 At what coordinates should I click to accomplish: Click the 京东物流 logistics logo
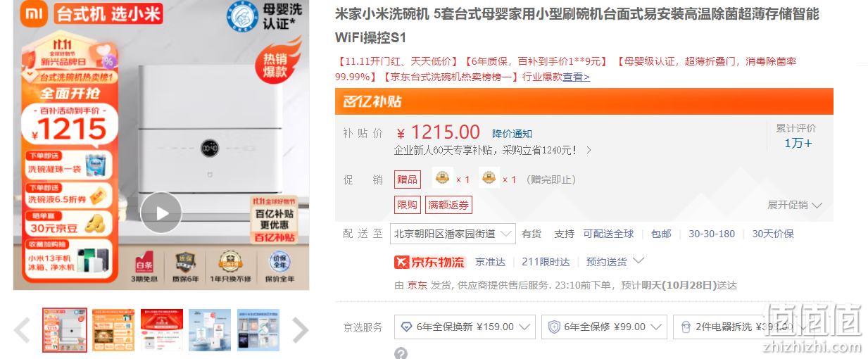[429, 262]
